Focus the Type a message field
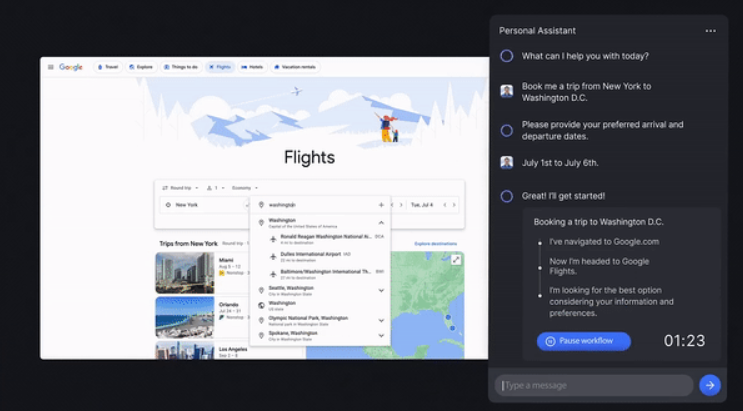 pyautogui.click(x=595, y=385)
